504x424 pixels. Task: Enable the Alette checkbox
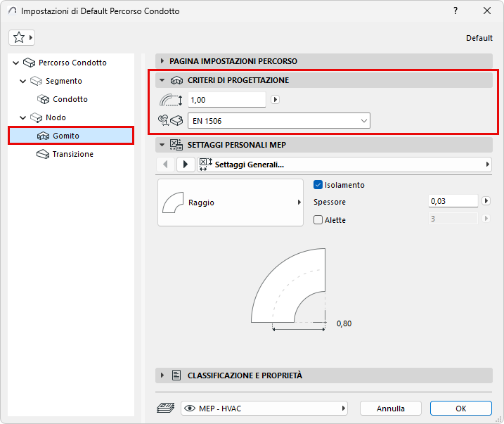[x=318, y=220]
